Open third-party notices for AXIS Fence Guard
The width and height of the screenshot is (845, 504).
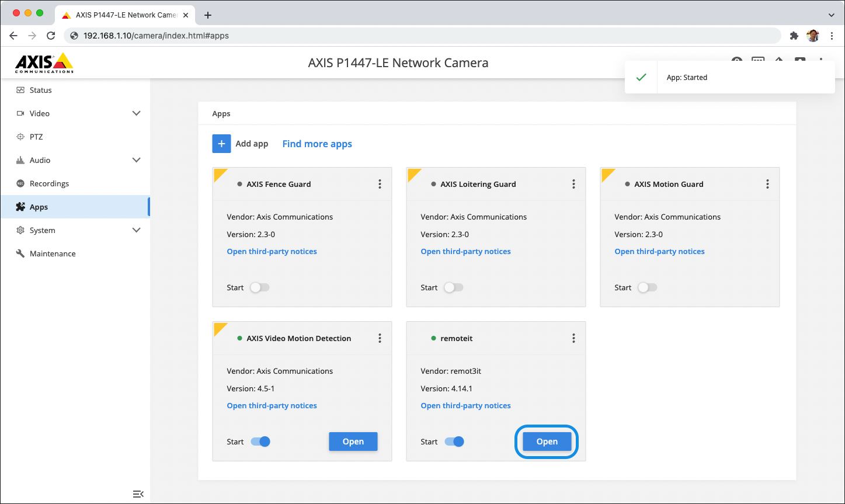coord(272,252)
